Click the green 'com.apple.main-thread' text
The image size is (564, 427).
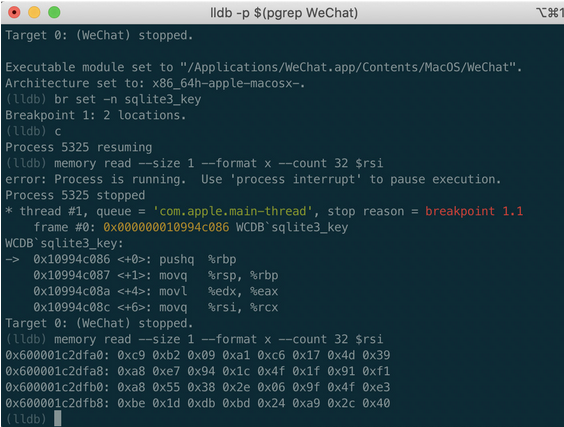[x=232, y=211]
